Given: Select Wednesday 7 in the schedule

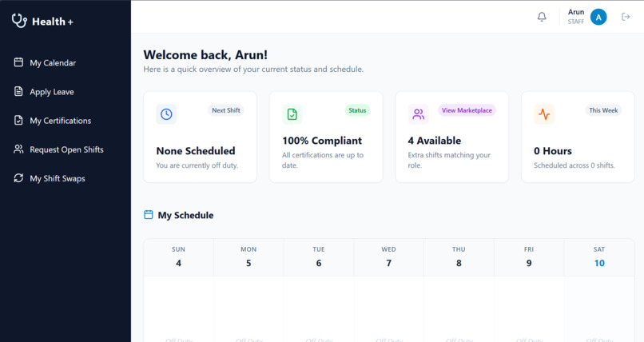Looking at the screenshot, I should coord(388,257).
